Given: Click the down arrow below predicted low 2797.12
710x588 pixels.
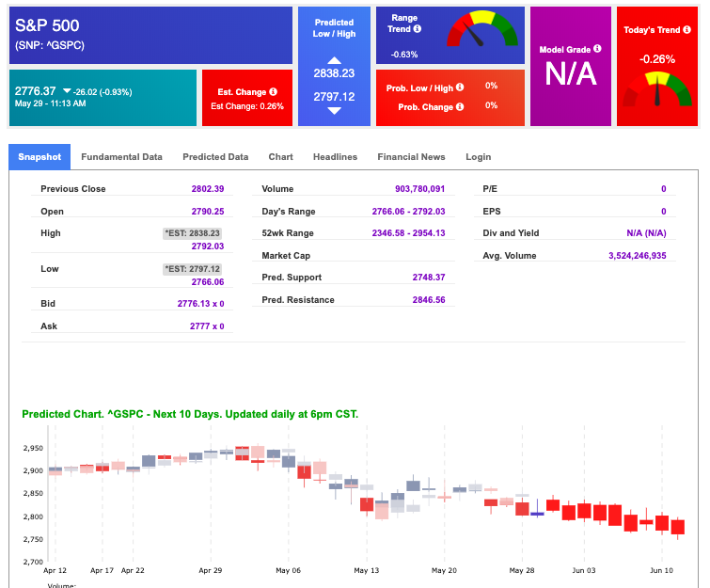Looking at the screenshot, I should click(334, 110).
